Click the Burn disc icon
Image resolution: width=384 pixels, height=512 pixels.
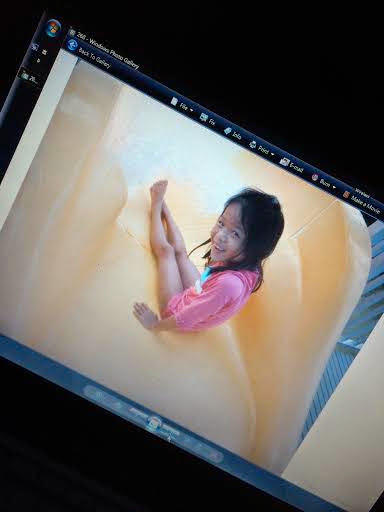315,177
